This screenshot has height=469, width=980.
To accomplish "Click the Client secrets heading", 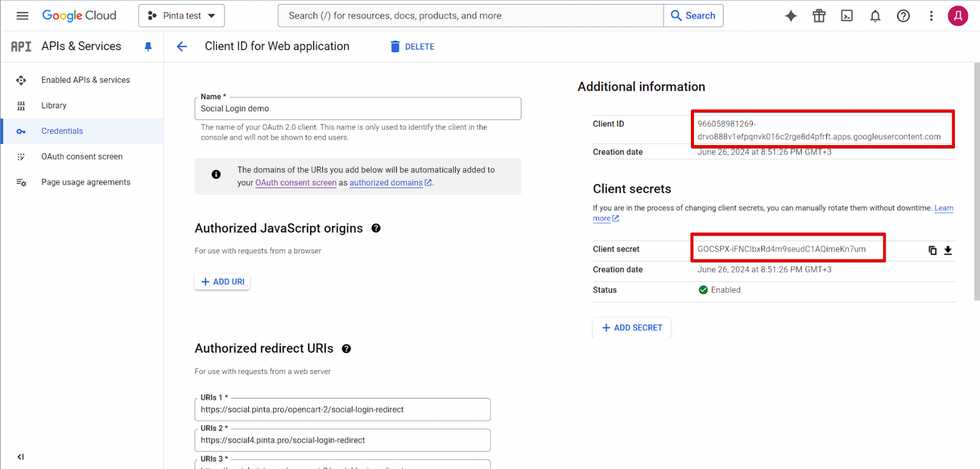I will click(x=632, y=189).
